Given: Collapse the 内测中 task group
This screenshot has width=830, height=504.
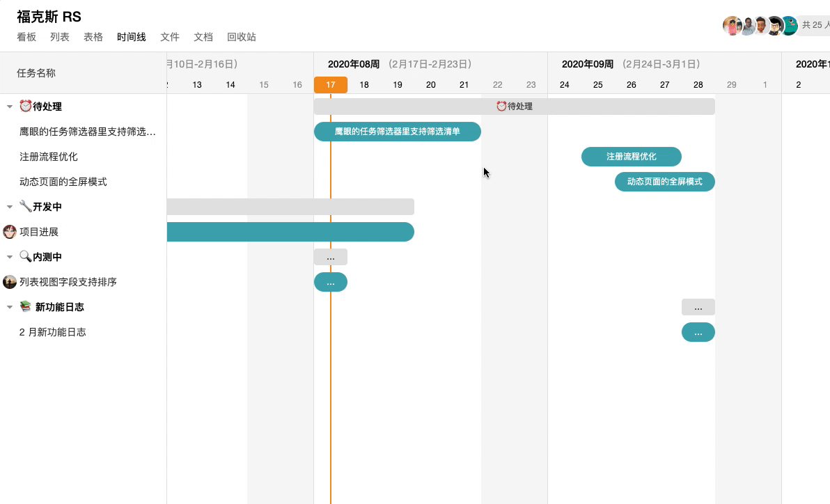Looking at the screenshot, I should [x=10, y=257].
